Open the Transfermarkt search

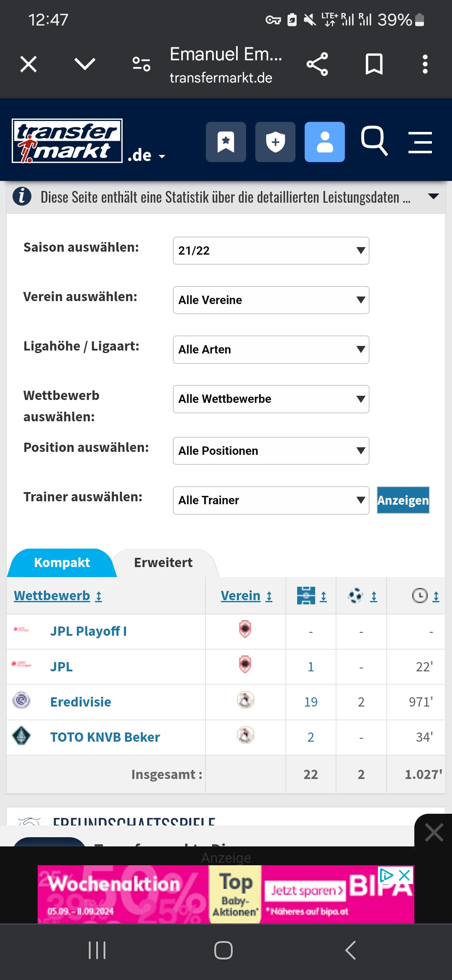(x=374, y=141)
